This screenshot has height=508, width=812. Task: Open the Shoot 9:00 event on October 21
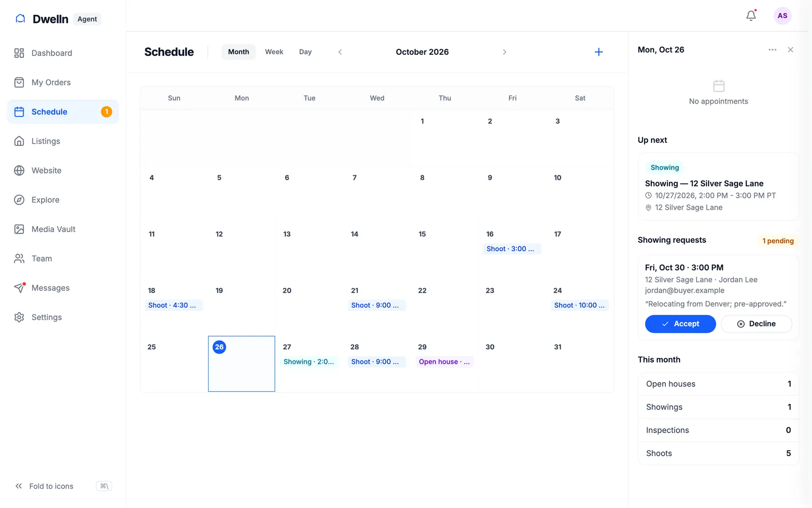[x=377, y=305]
